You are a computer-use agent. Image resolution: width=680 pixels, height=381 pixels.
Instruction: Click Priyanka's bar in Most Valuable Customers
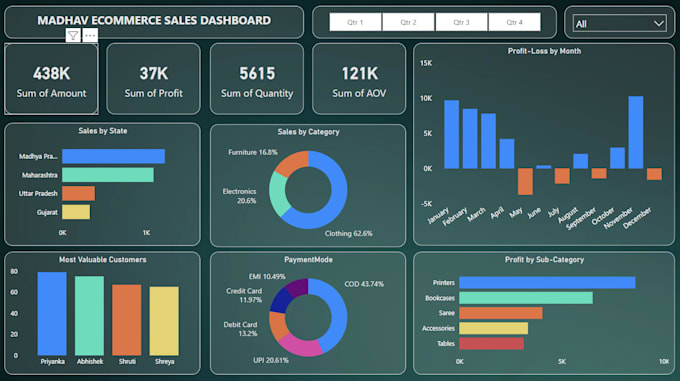tap(52, 314)
